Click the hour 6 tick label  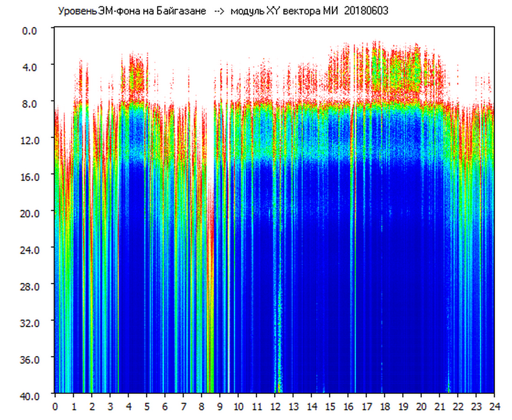pyautogui.click(x=165, y=406)
